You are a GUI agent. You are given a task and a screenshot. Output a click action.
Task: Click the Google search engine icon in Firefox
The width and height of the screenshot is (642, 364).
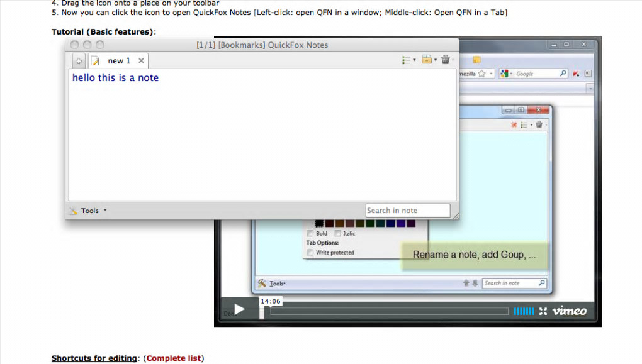point(504,74)
